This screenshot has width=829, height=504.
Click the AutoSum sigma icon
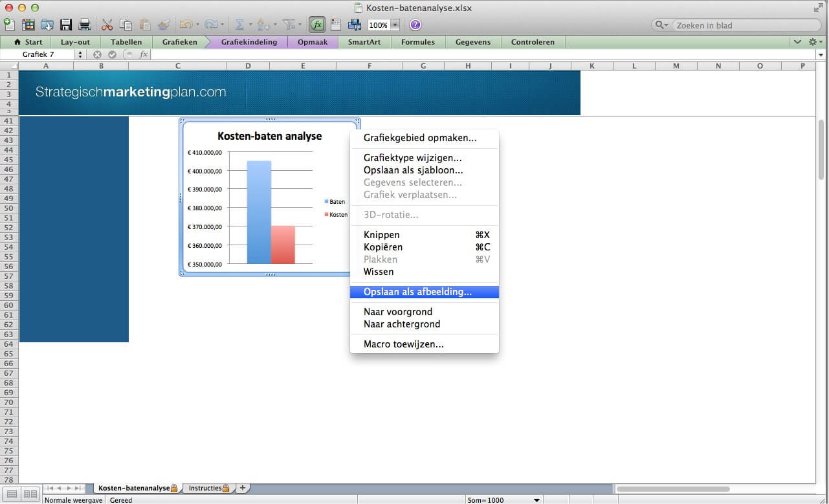(239, 25)
